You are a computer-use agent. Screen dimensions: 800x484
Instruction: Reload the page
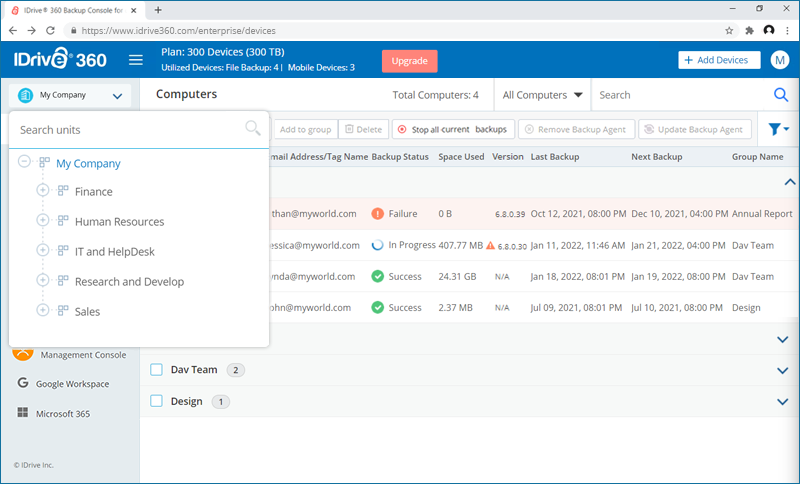[x=50, y=31]
